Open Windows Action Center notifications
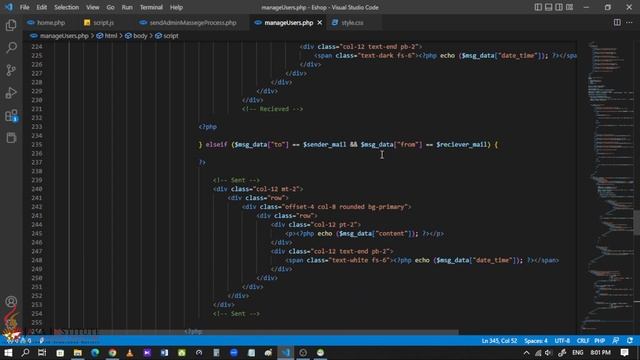Image resolution: width=640 pixels, height=360 pixels. click(x=624, y=353)
